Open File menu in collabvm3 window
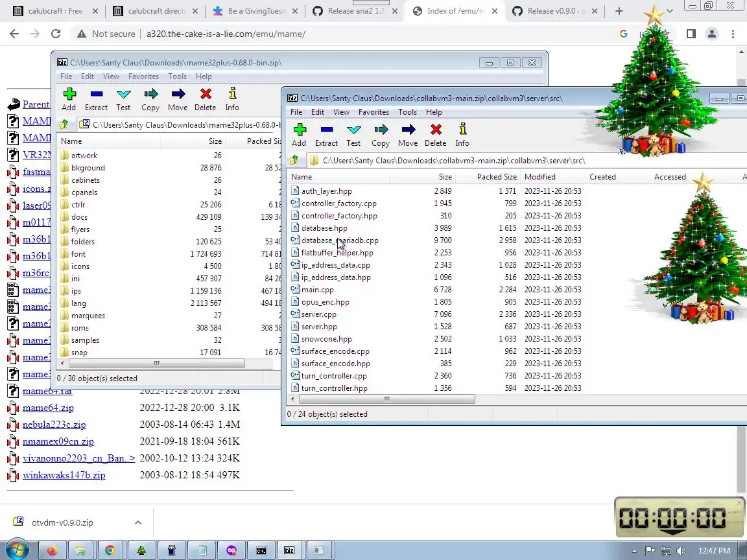Screen dimensions: 747x560 (x=296, y=112)
